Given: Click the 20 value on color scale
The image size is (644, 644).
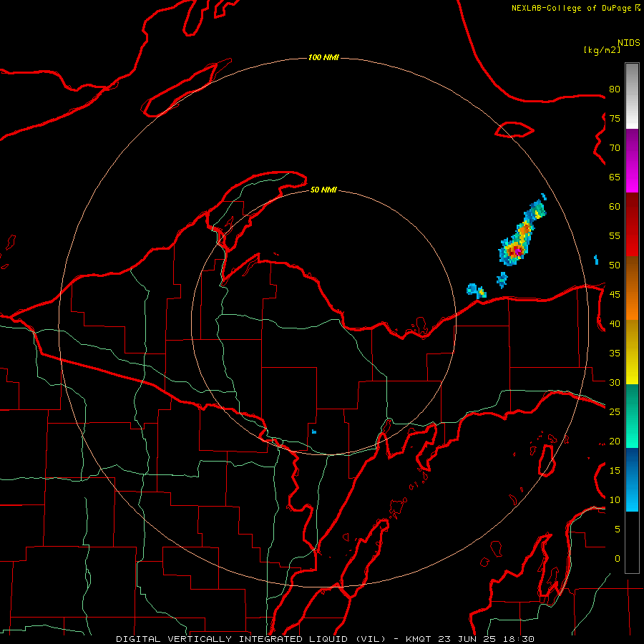Looking at the screenshot, I should (x=615, y=441).
